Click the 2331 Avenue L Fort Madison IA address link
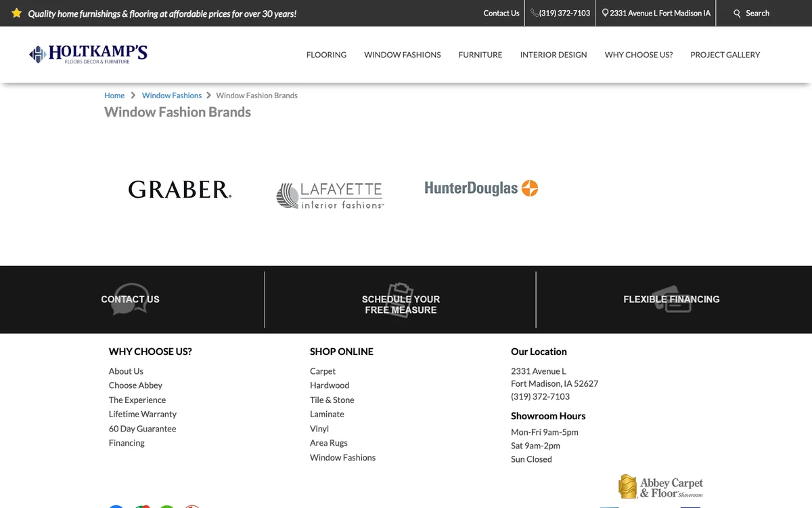This screenshot has width=812, height=508. click(x=656, y=13)
